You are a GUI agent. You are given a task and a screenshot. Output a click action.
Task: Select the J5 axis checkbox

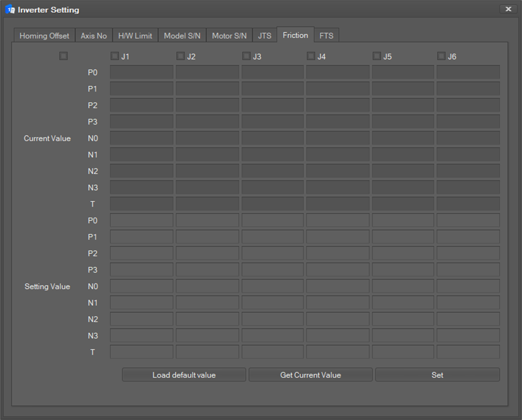[377, 56]
